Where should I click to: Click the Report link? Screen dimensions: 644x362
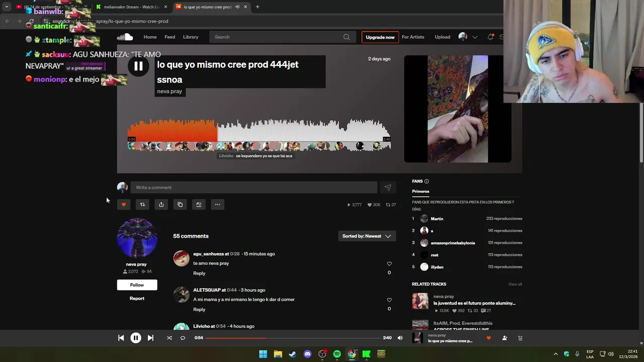[x=137, y=299]
